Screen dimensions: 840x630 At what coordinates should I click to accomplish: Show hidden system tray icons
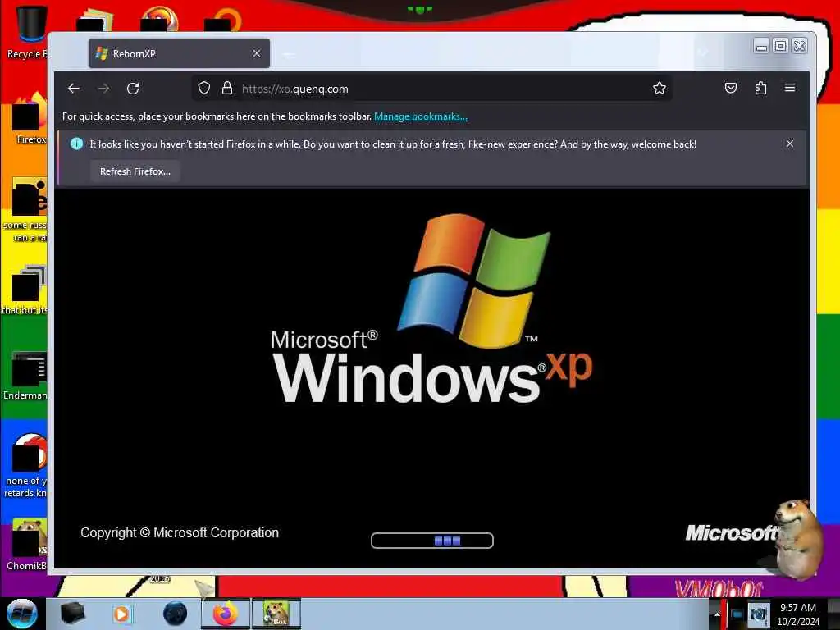(x=717, y=614)
